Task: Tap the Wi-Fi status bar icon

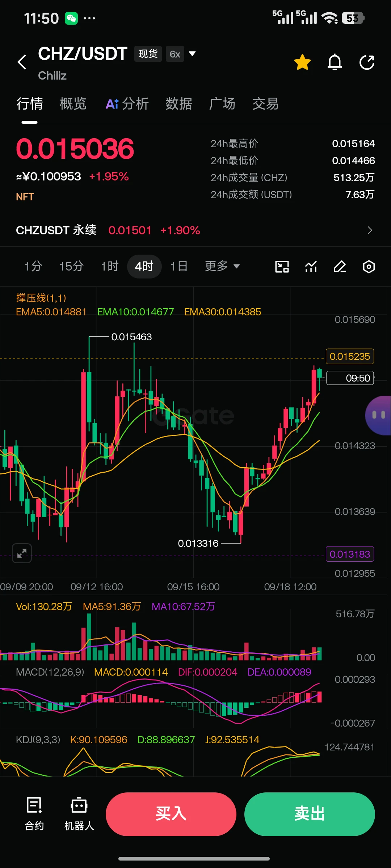Action: (329, 18)
